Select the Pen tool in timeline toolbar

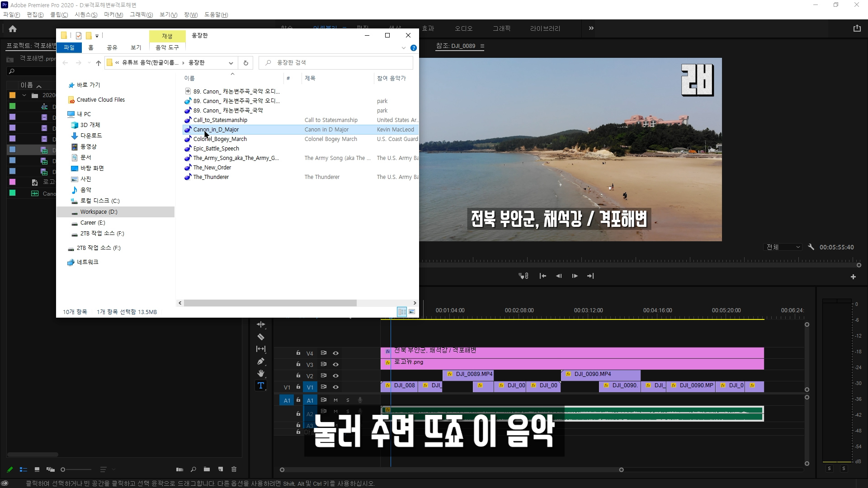[261, 361]
